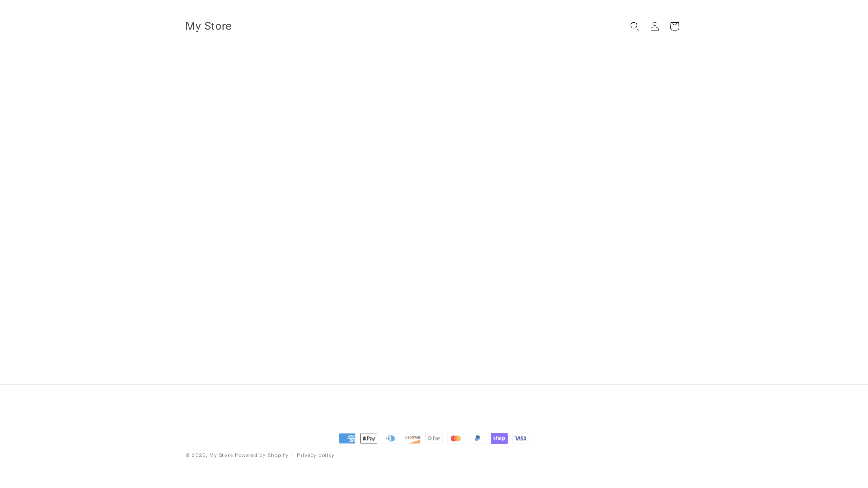
Task: Click the American Express payment icon
Action: point(347,438)
